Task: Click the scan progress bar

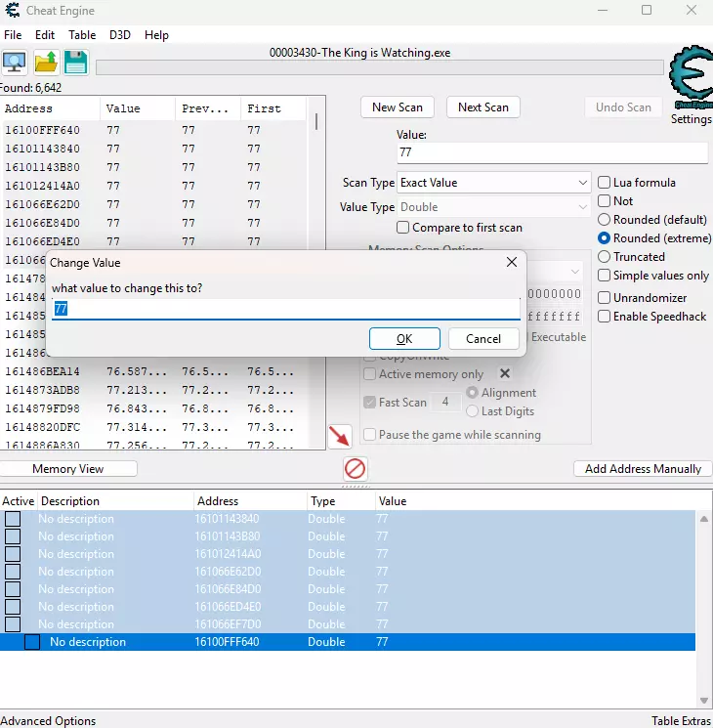Action: coord(380,67)
